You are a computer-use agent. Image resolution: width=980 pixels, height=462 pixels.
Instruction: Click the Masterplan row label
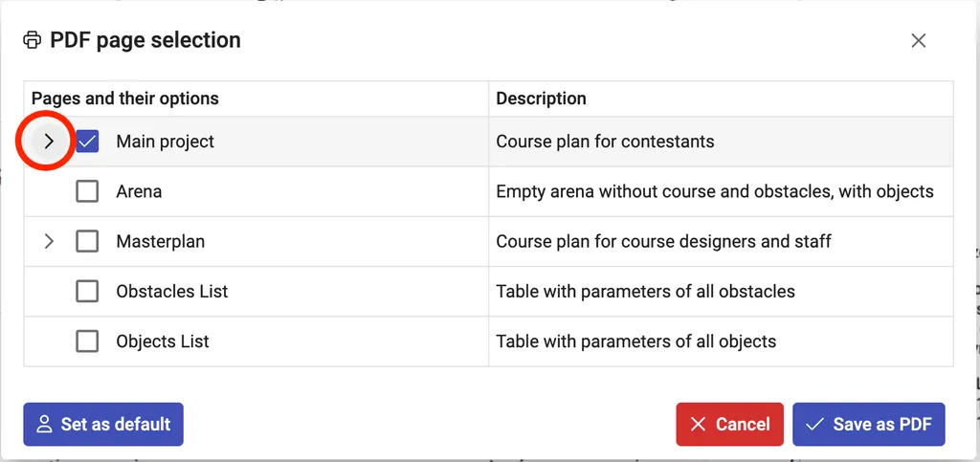click(x=160, y=242)
